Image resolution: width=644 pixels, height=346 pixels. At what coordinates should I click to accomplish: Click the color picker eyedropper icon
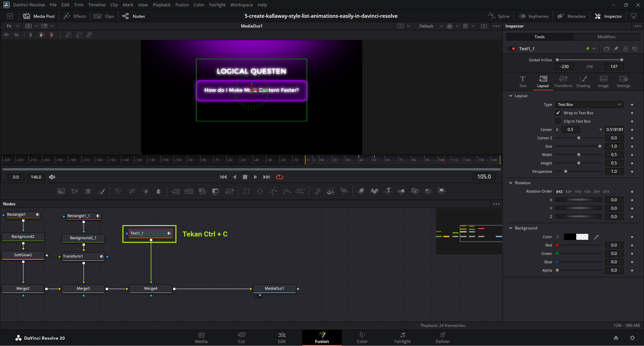[596, 237]
